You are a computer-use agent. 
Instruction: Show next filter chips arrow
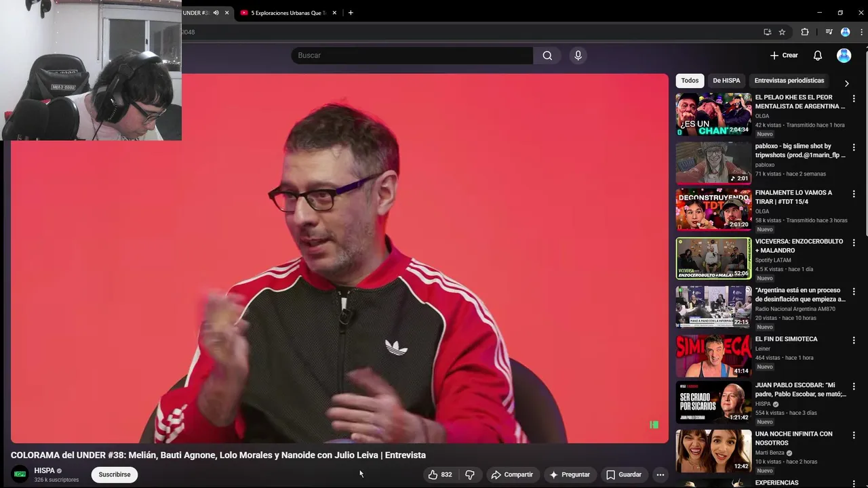coord(846,83)
